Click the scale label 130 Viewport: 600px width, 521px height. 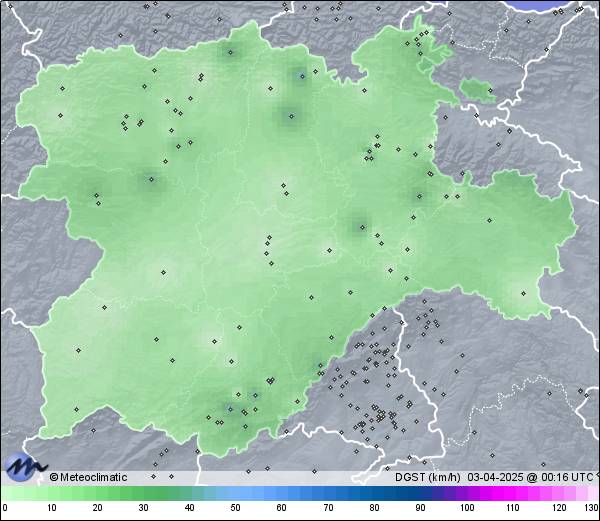click(592, 508)
